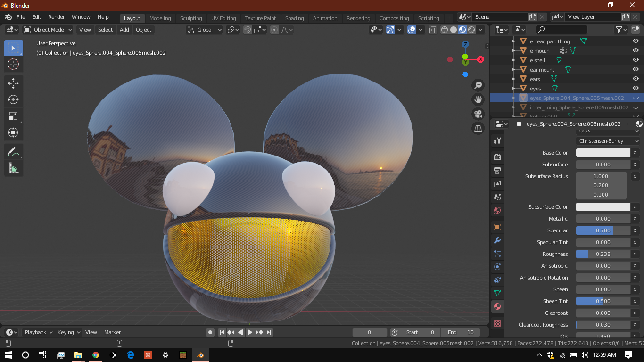
Task: Switch to the Sculpting workspace tab
Action: tap(191, 18)
